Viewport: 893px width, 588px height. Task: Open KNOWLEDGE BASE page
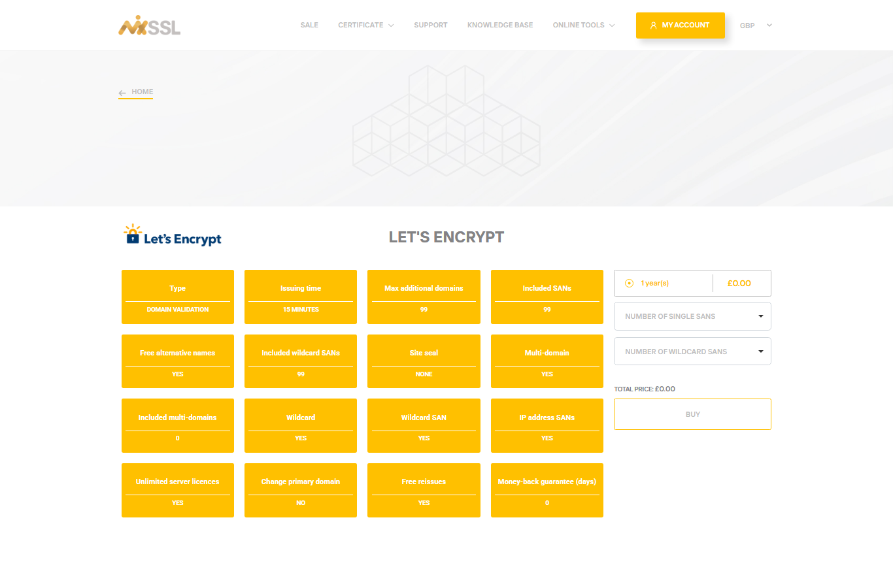[x=500, y=25]
